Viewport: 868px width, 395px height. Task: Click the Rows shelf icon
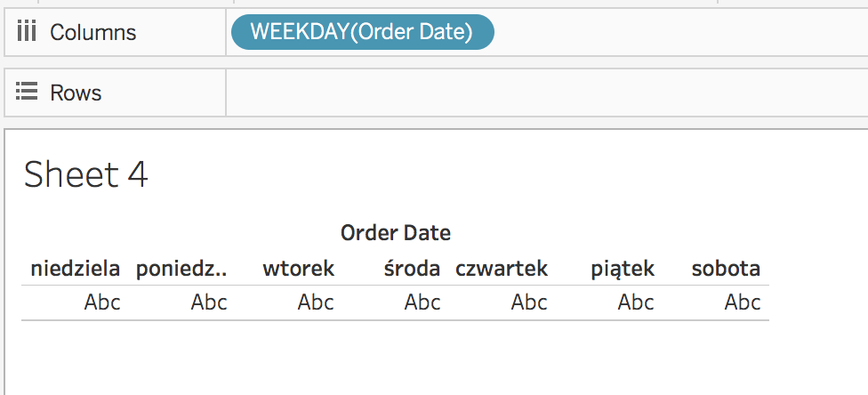27,92
